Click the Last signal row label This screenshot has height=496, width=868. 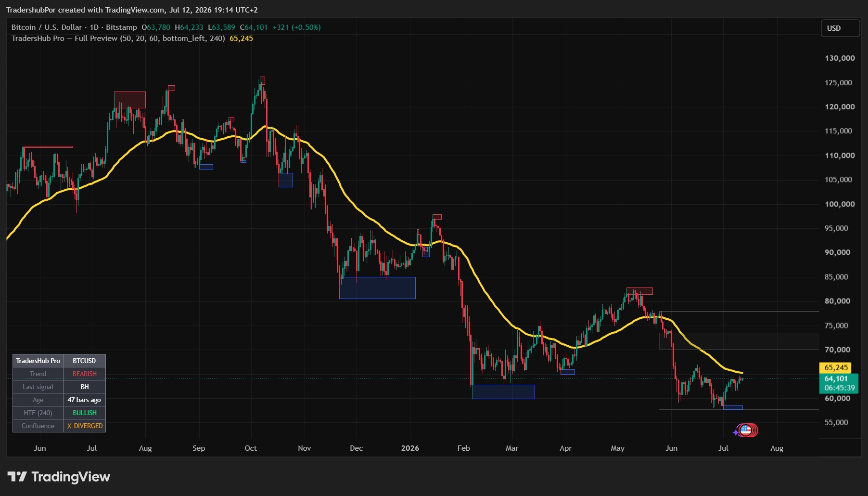click(x=38, y=387)
